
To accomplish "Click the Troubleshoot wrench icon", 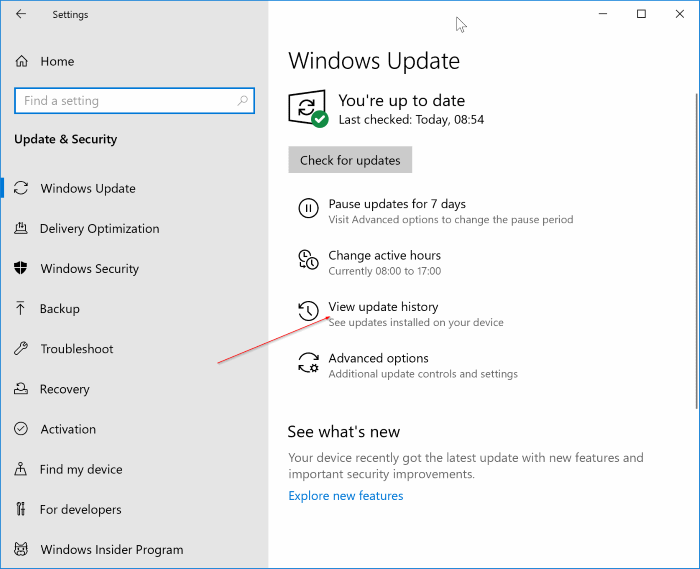I will pos(21,348).
